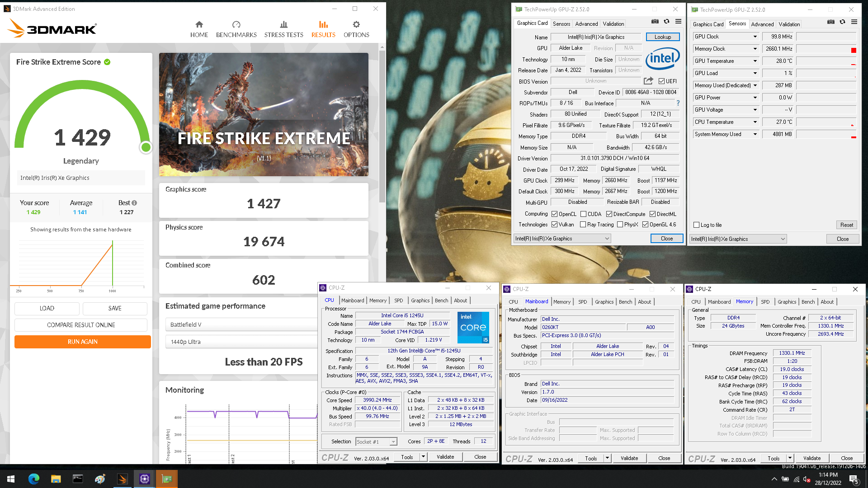Click the BIOS export share icon in GPU-Z
Image resolution: width=868 pixels, height=488 pixels.
coord(648,81)
